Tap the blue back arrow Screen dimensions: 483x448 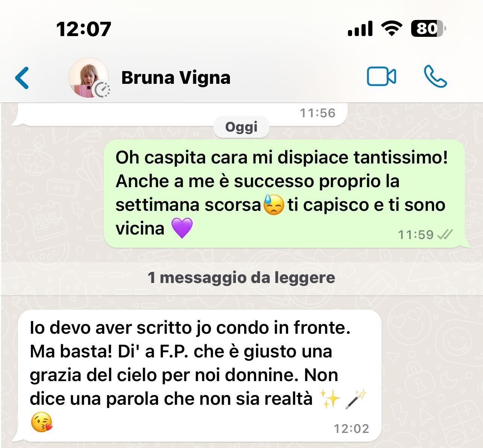click(x=22, y=78)
